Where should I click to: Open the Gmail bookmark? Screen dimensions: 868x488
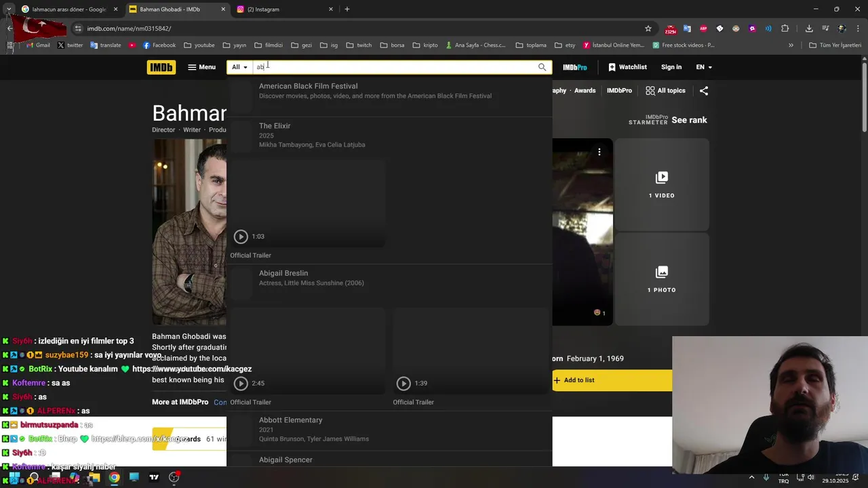click(x=38, y=45)
